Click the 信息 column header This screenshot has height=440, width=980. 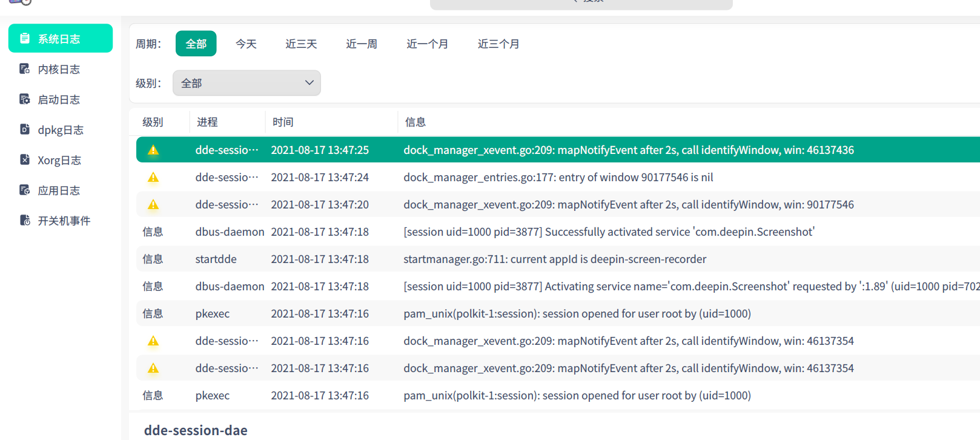(x=416, y=122)
